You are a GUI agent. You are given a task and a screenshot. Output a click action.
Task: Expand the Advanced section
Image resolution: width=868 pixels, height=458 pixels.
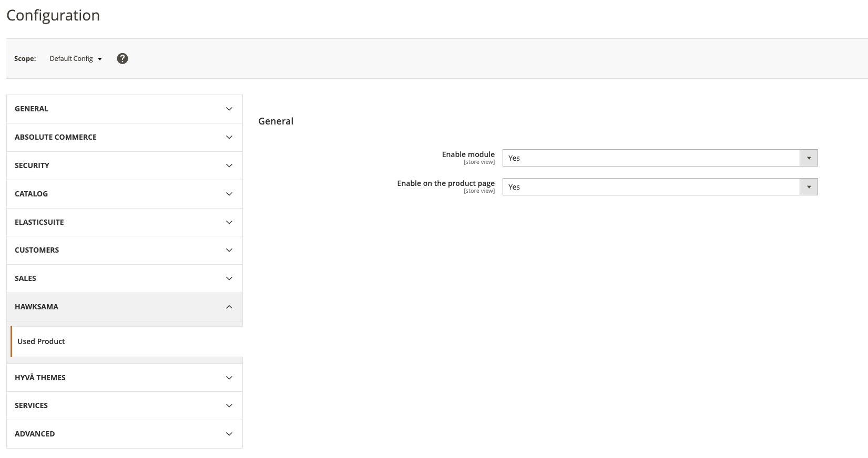[124, 434]
